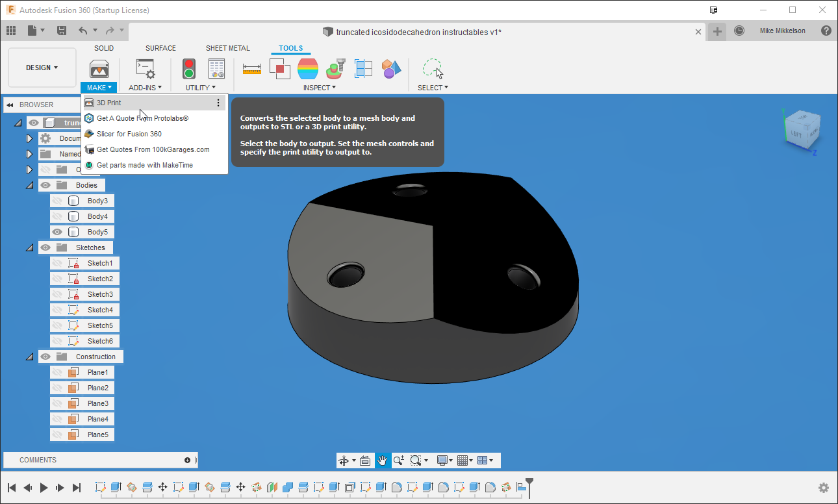The width and height of the screenshot is (838, 504).
Task: Switch to the SHEET METAL tab
Action: [228, 47]
